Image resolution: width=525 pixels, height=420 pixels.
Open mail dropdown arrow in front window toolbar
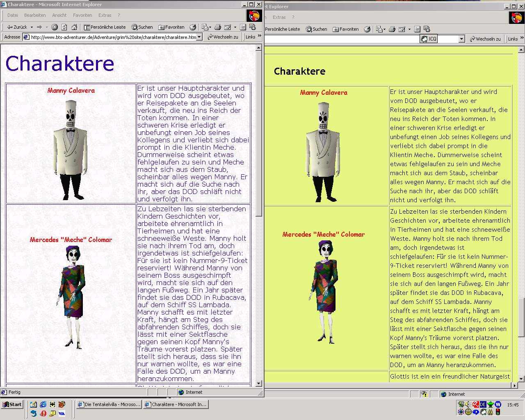coord(210,27)
